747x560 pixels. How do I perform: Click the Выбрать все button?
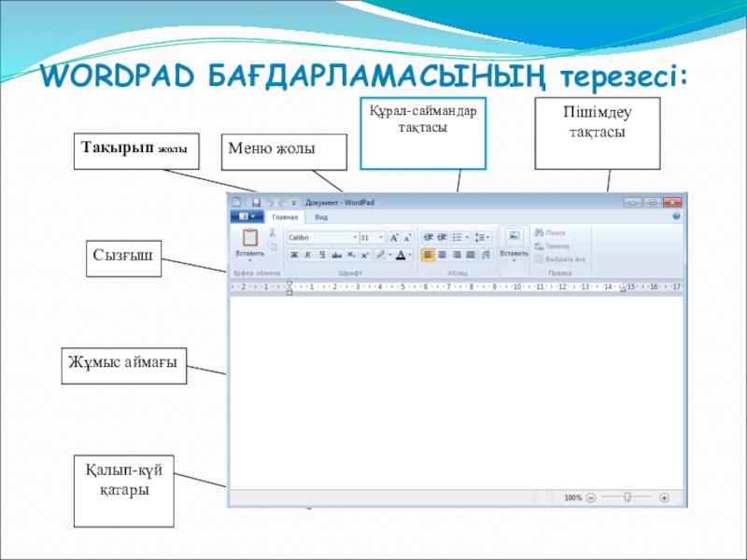pos(559,259)
